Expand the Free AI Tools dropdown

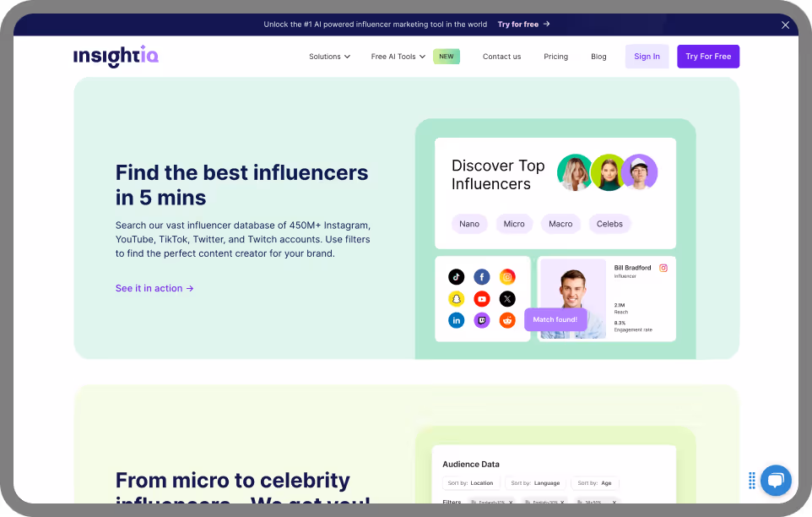coord(398,57)
